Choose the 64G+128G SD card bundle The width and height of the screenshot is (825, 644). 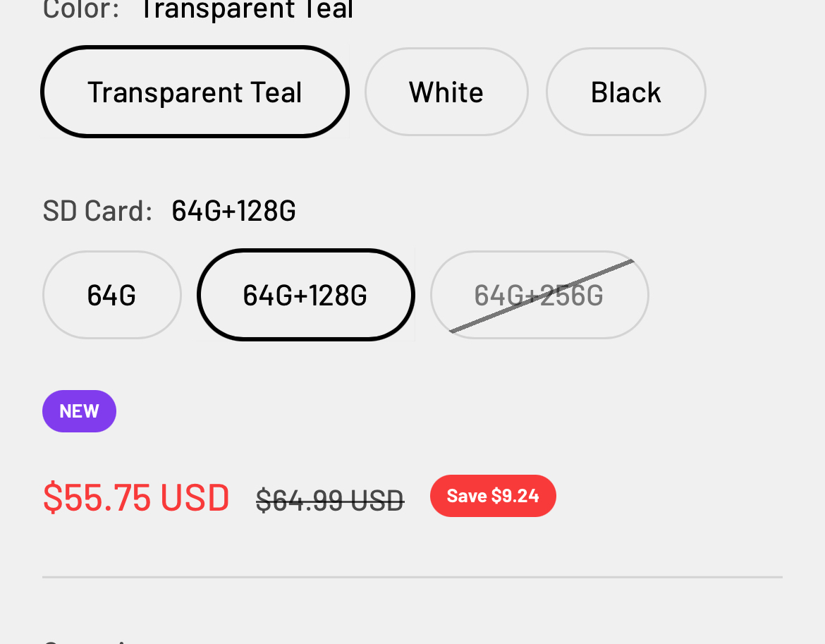(x=305, y=295)
